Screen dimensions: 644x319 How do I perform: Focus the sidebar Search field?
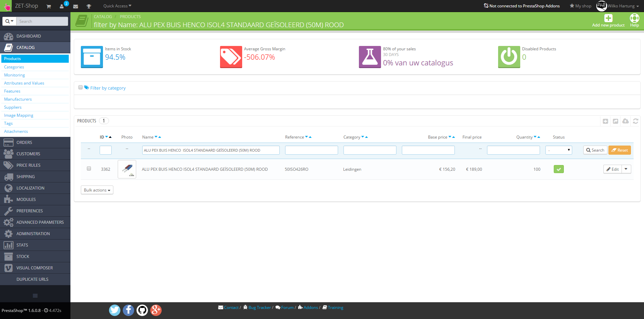[x=42, y=21]
